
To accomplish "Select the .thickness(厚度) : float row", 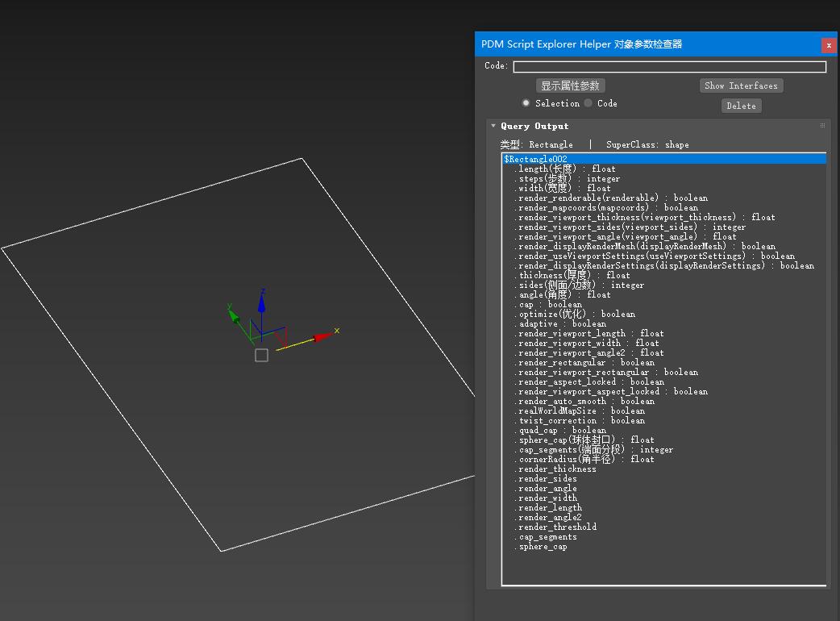I will [663, 275].
